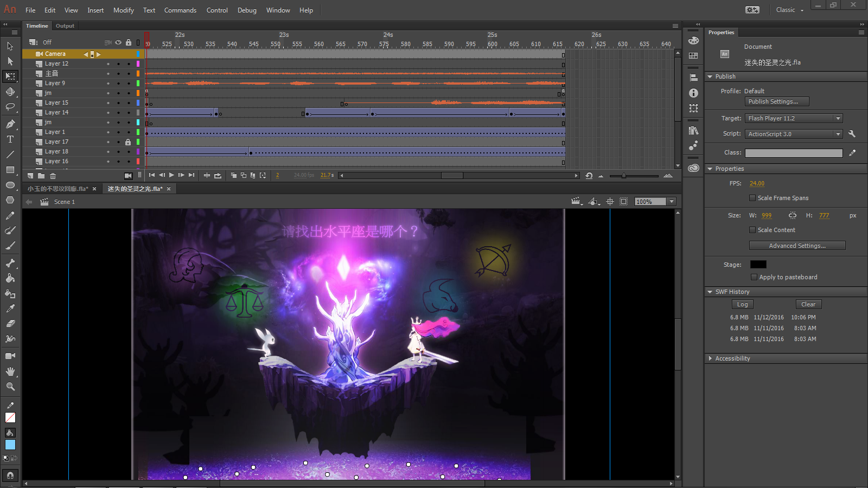Select the Camera tool in toolbar
The image size is (868, 488).
(10, 356)
